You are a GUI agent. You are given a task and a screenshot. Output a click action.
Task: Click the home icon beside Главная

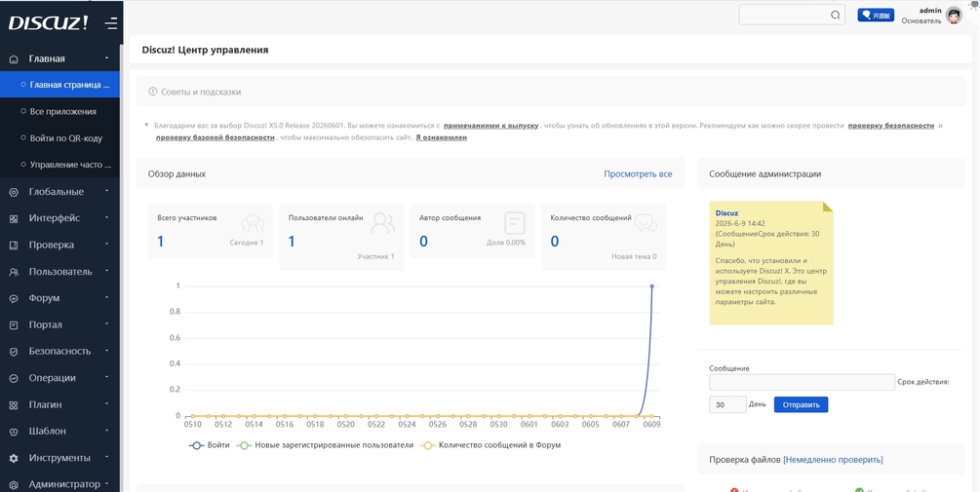click(14, 59)
